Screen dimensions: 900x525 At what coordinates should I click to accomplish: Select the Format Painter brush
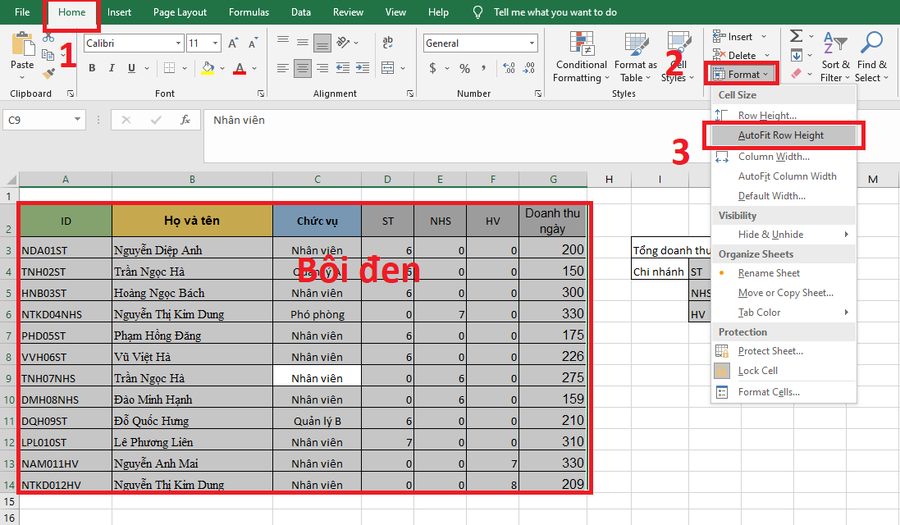[x=49, y=73]
